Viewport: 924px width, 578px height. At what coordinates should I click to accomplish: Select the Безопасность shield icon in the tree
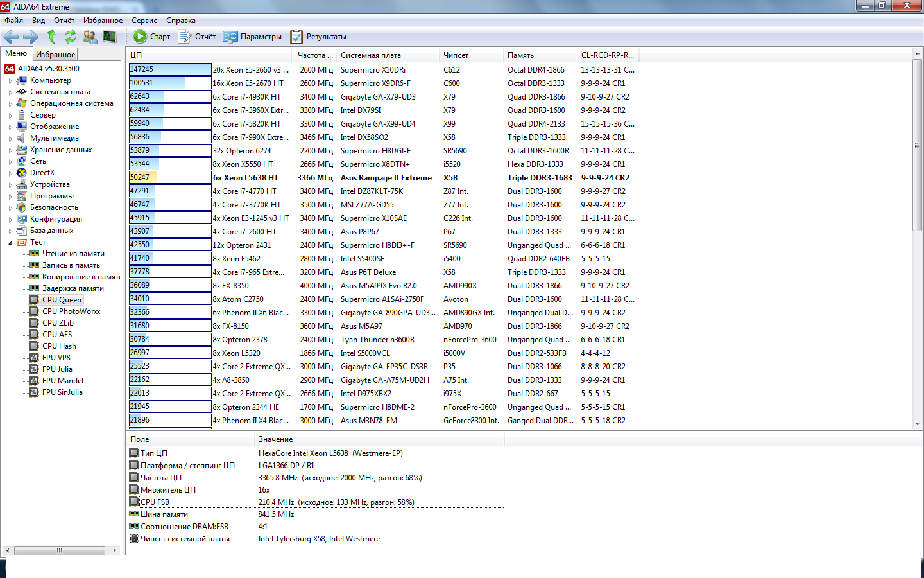point(22,207)
